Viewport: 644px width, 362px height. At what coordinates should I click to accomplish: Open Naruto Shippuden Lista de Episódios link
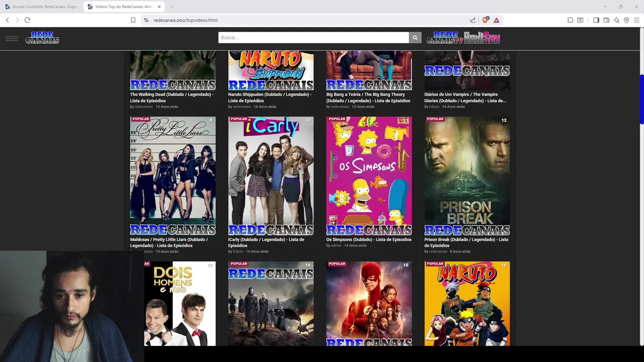[x=270, y=98]
